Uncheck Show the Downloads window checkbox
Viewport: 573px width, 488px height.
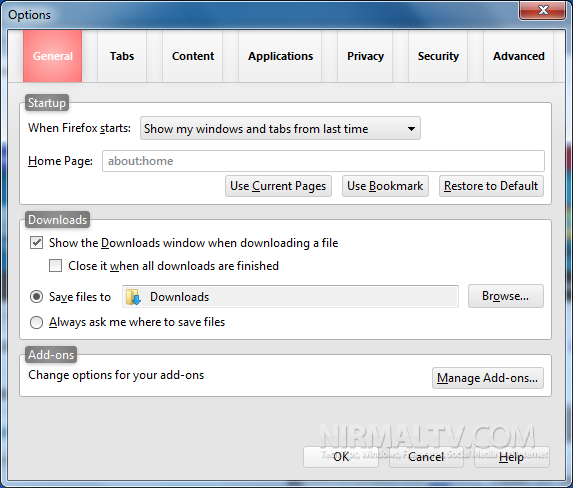37,243
